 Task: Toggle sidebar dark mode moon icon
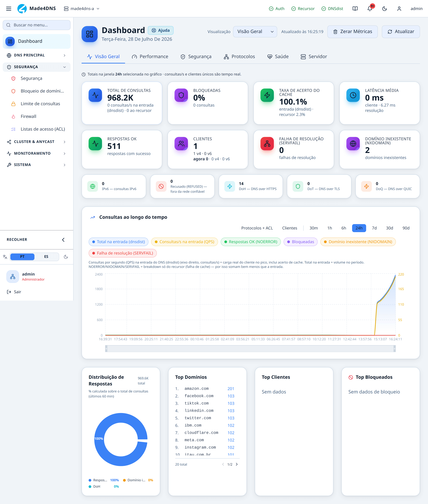click(66, 257)
